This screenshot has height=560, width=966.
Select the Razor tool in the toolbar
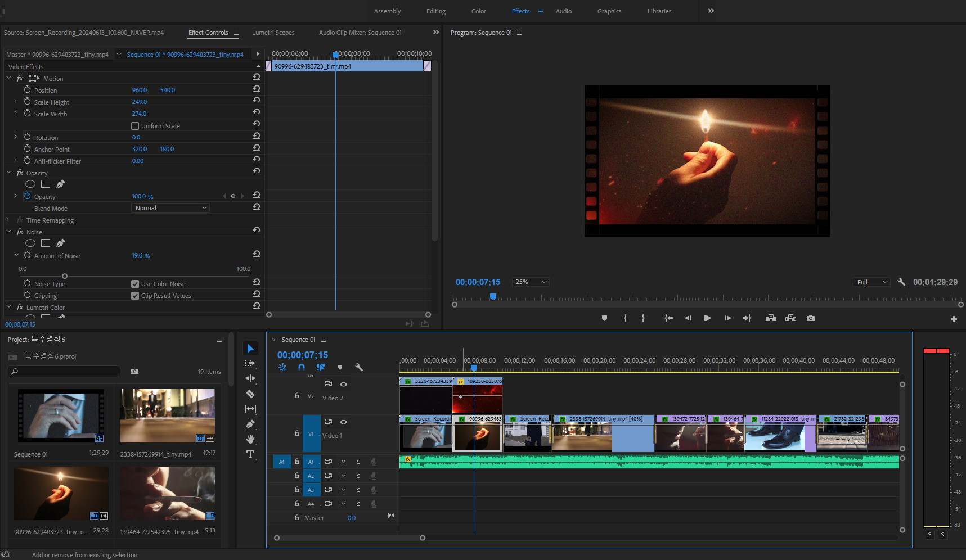250,394
